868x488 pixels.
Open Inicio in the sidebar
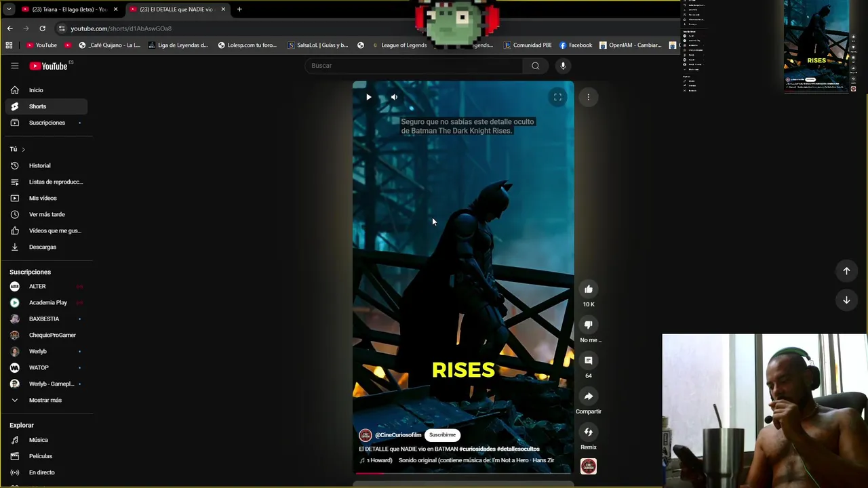coord(47,90)
